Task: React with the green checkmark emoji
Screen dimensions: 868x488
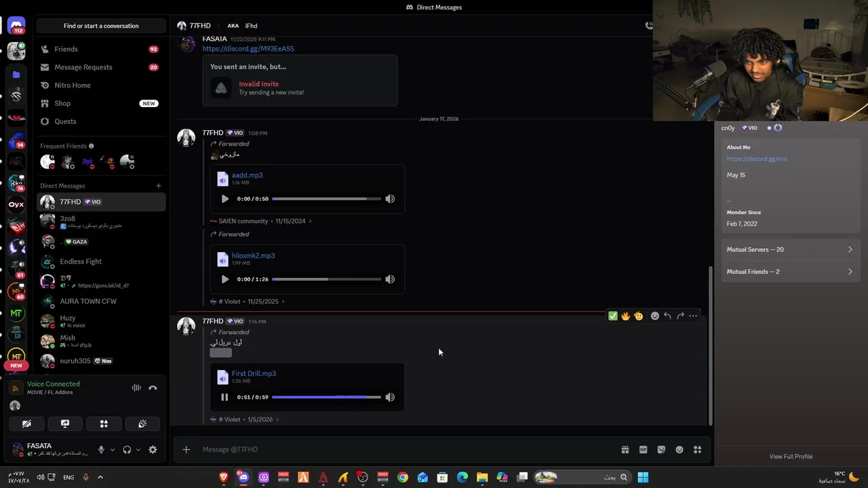Action: (613, 316)
